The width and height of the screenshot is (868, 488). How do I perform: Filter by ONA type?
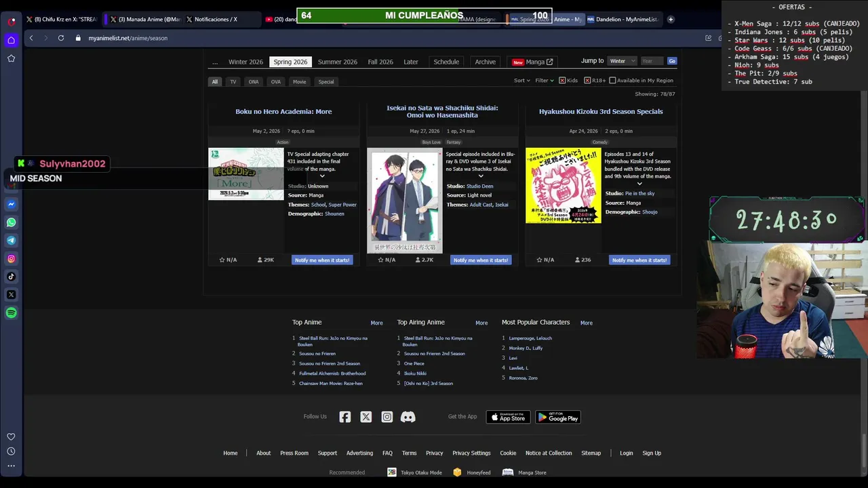point(254,81)
